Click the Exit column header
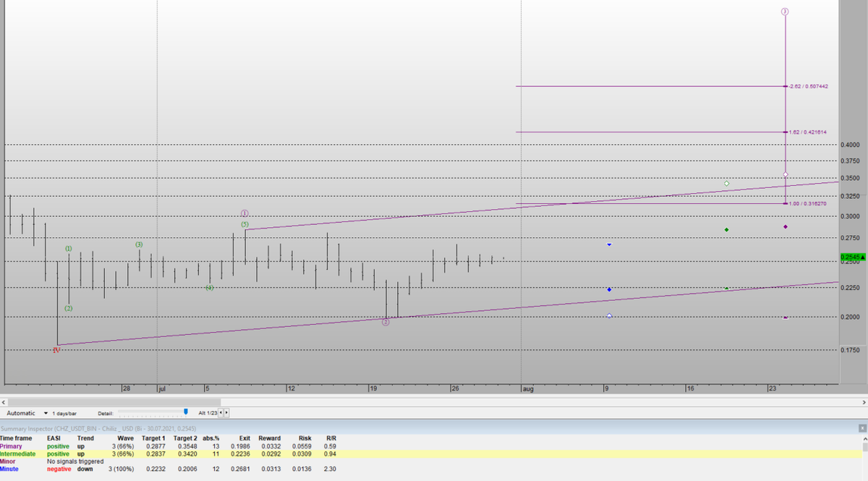This screenshot has width=868, height=481. tap(244, 438)
